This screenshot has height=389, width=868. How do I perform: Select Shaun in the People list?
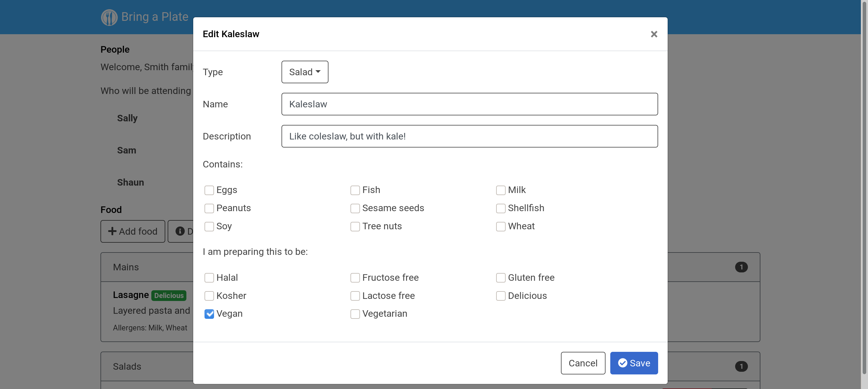click(130, 182)
